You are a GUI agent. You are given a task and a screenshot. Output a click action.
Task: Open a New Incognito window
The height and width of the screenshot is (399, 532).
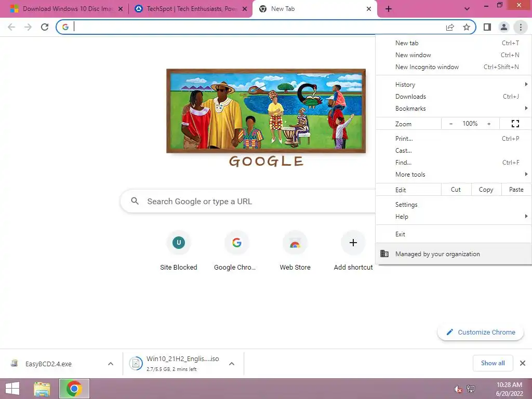coord(454,67)
